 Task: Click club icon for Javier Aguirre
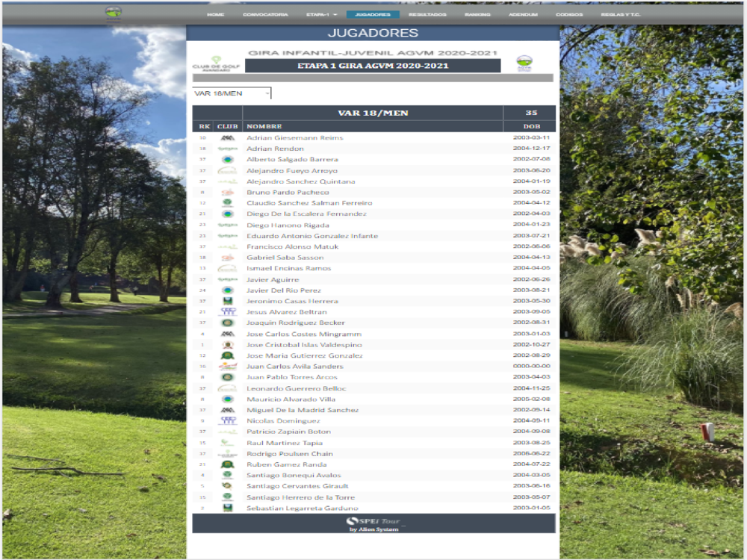228,279
